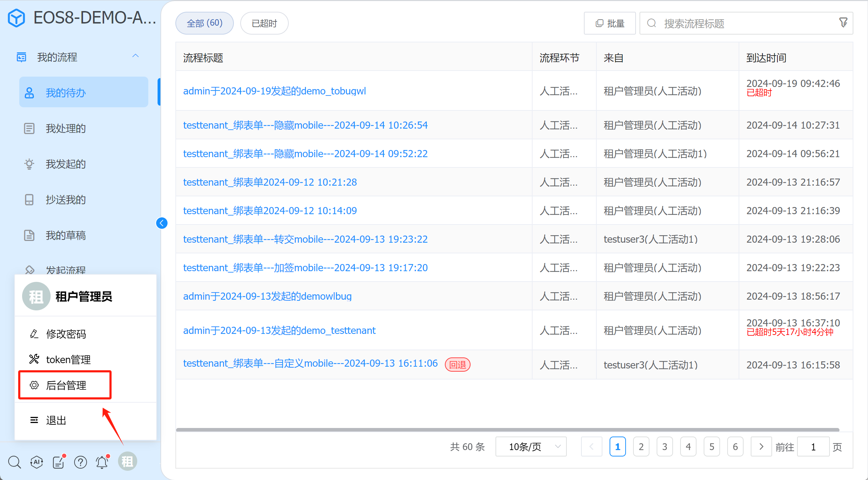Open the help question mark icon

click(x=81, y=462)
